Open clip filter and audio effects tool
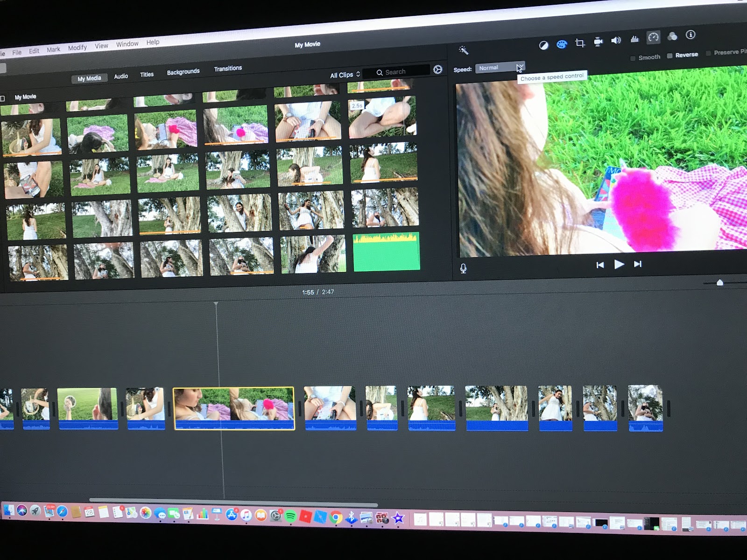Screen dimensions: 747x560 click(672, 36)
